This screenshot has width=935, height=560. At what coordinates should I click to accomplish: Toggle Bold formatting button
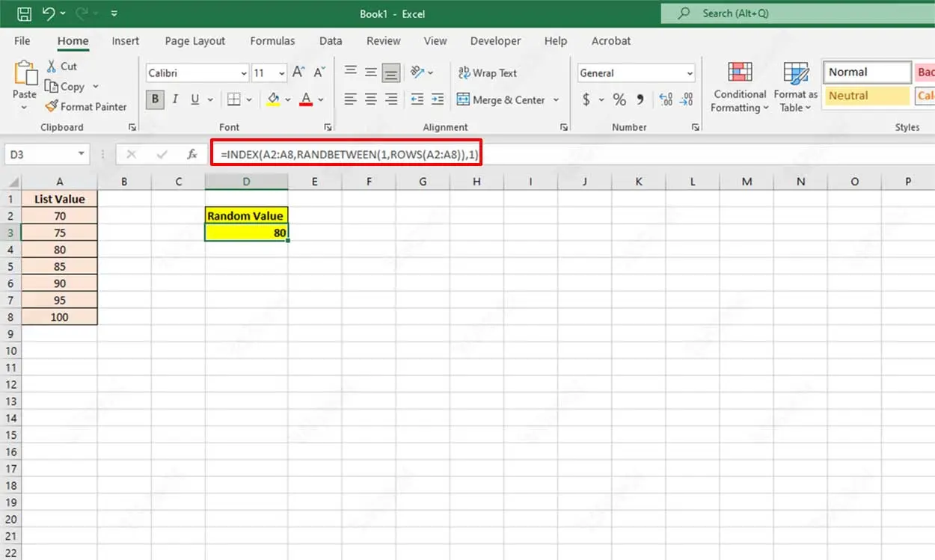[x=156, y=99]
